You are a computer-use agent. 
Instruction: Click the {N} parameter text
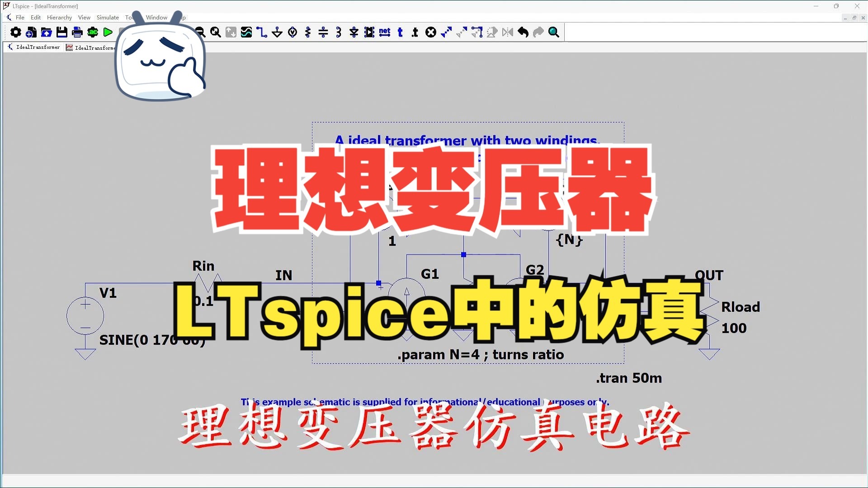pyautogui.click(x=569, y=239)
